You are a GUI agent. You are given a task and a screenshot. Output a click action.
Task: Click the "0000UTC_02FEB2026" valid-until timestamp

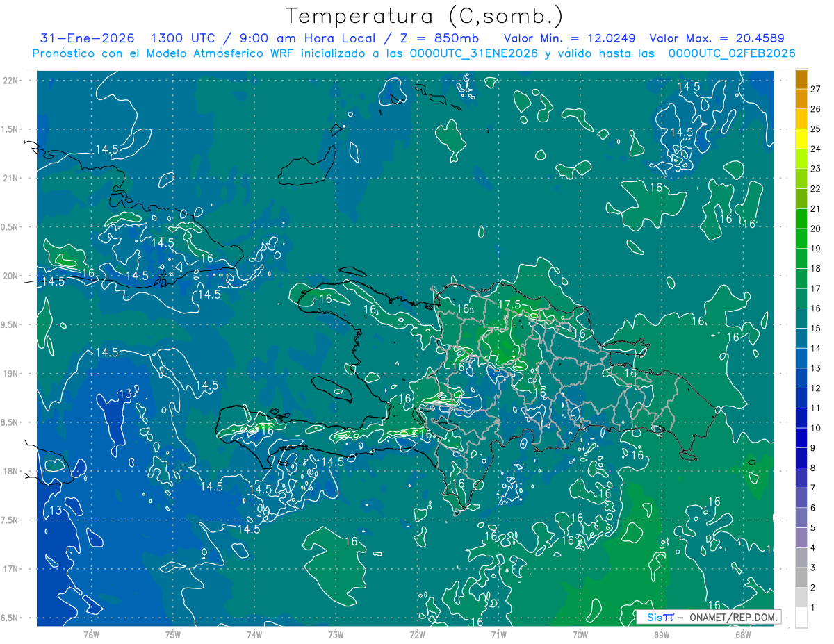(732, 53)
